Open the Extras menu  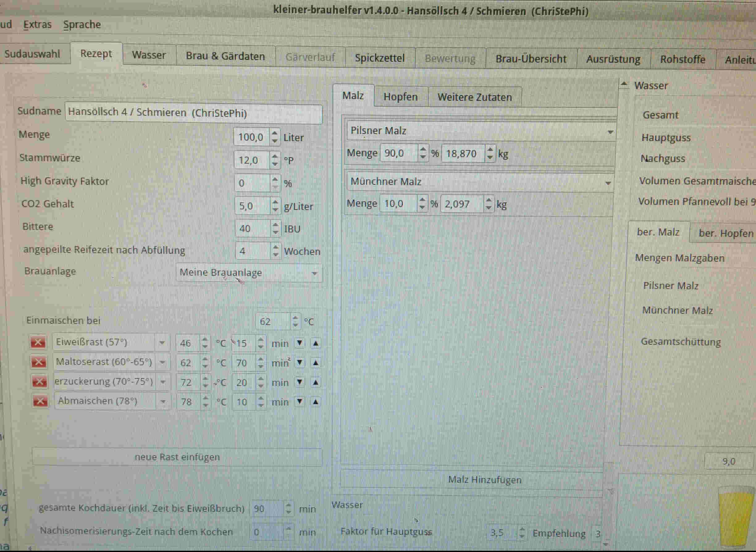click(37, 25)
